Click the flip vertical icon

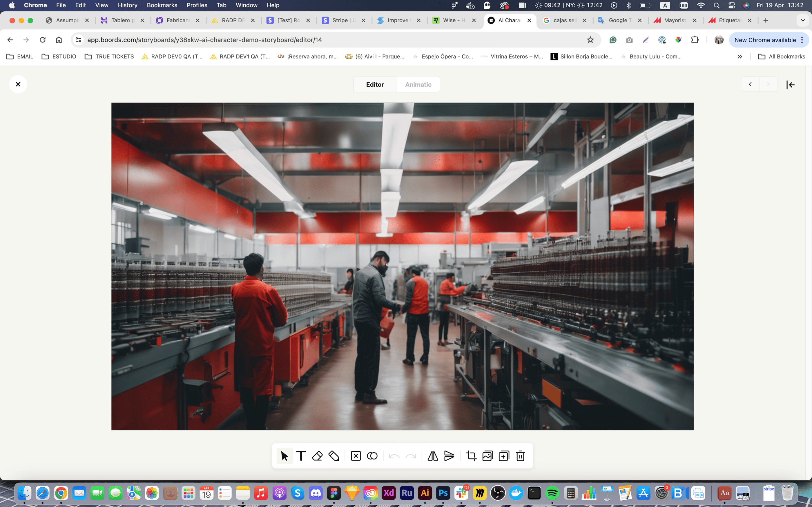click(449, 456)
